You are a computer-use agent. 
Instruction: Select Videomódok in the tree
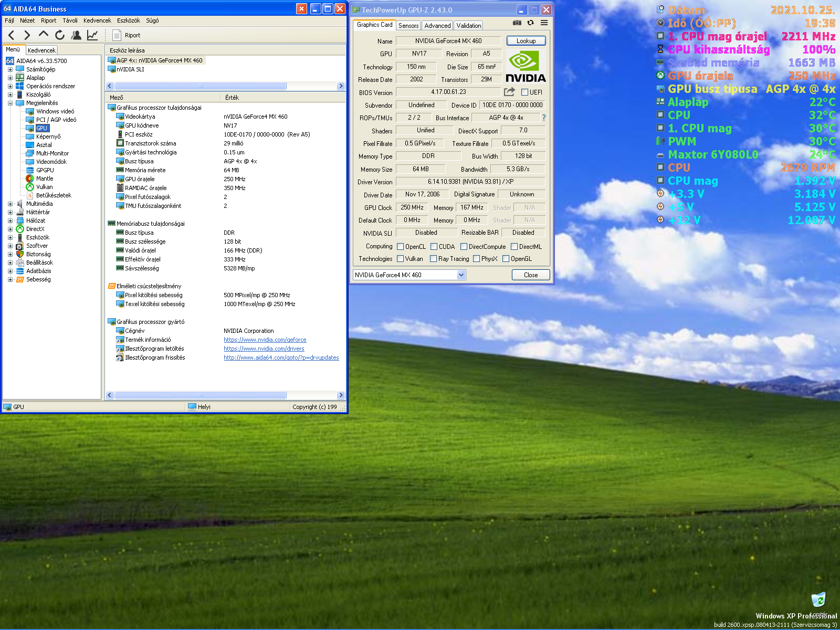(51, 162)
